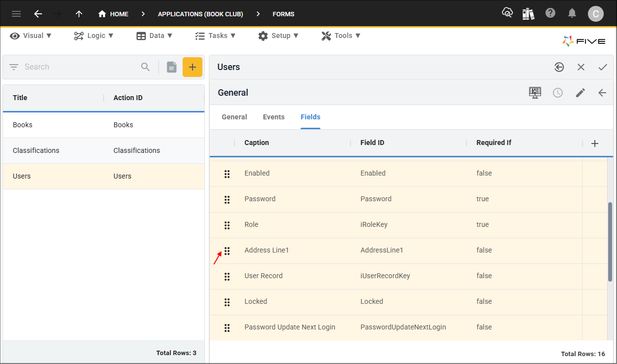The image size is (617, 364).
Task: Click the cloud deploy icon
Action: [507, 13]
